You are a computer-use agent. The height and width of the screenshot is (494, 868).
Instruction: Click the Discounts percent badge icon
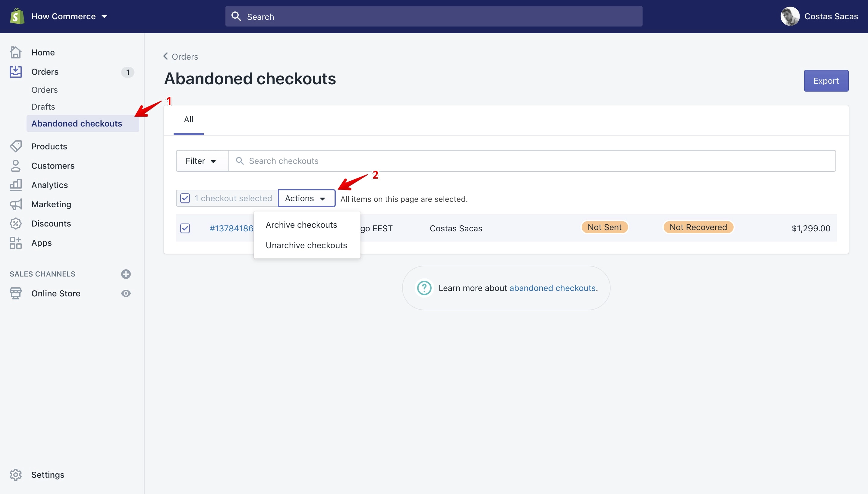click(16, 224)
